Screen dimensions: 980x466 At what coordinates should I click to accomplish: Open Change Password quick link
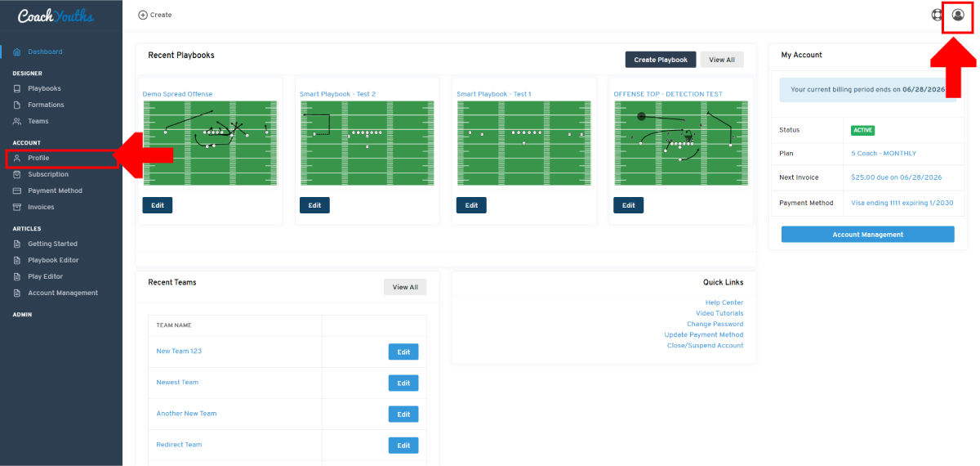715,324
